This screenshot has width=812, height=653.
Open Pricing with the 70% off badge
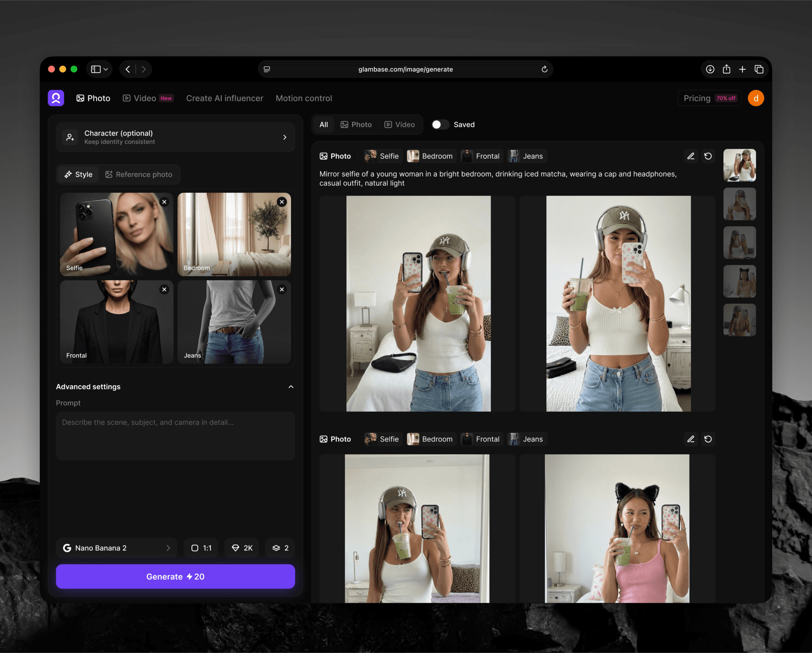[x=709, y=98]
